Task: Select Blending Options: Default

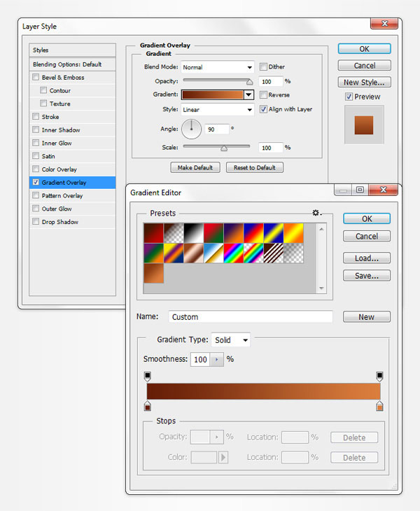Action: coord(72,64)
